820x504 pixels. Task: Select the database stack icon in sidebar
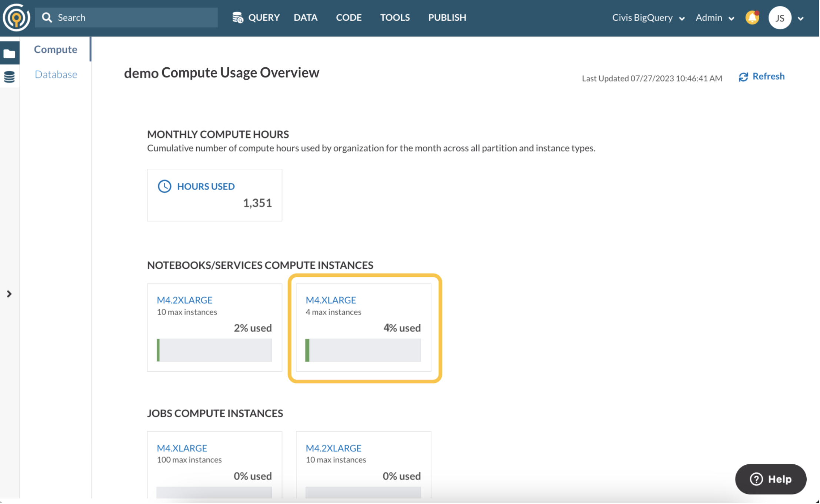click(9, 77)
